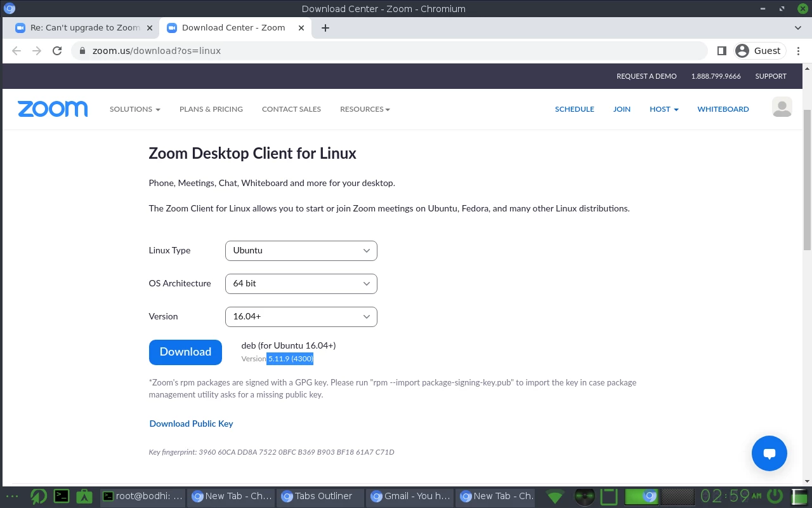
Task: Open the green shopping bag app icon
Action: click(84, 496)
